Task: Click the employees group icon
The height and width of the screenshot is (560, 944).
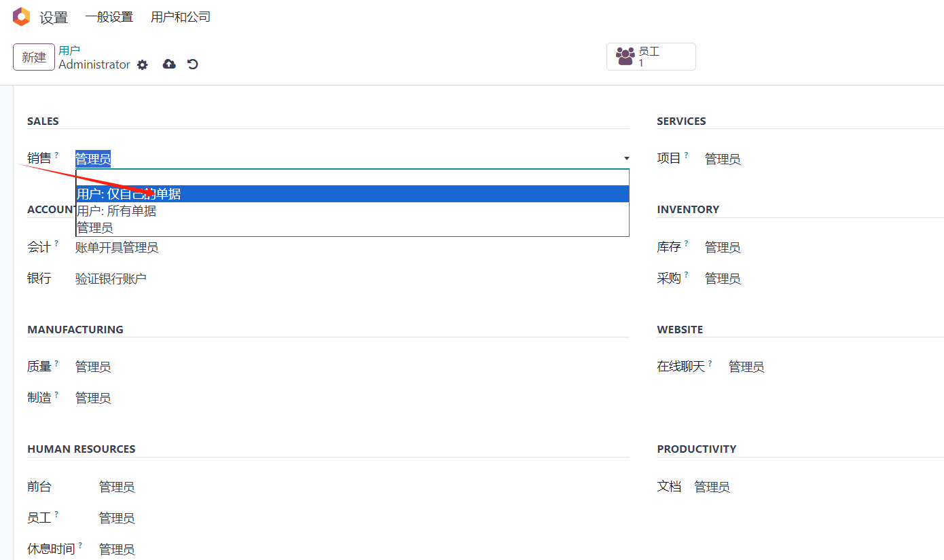Action: coord(625,56)
